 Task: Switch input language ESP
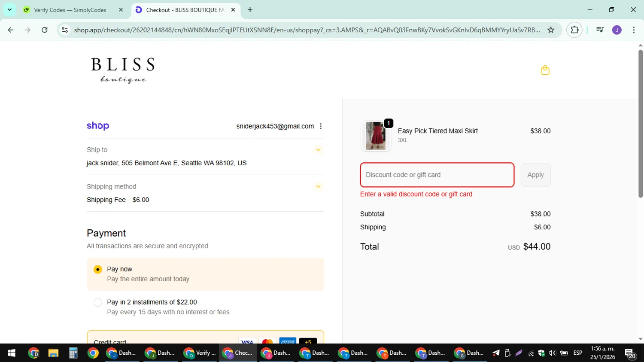[578, 353]
